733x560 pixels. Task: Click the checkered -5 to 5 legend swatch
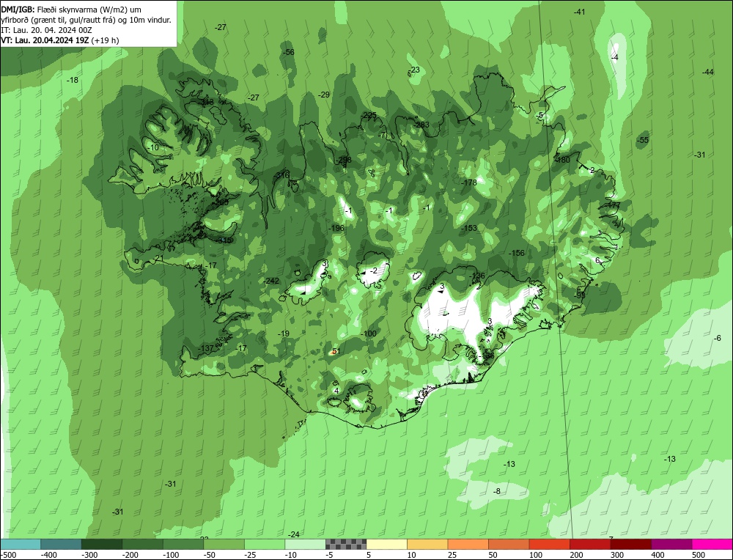[345, 545]
